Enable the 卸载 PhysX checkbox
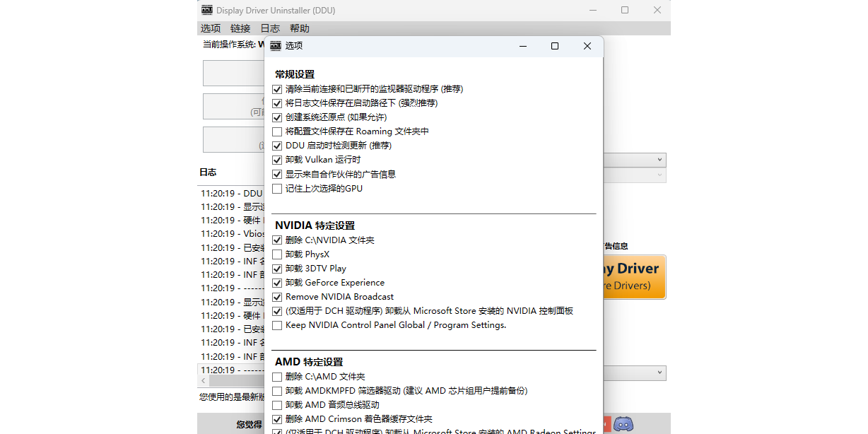Viewport: 868px width, 434px height. (277, 254)
